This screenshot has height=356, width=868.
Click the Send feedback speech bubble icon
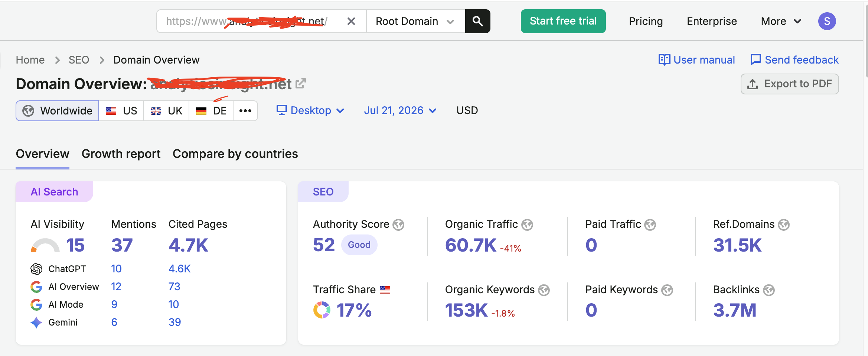tap(756, 60)
